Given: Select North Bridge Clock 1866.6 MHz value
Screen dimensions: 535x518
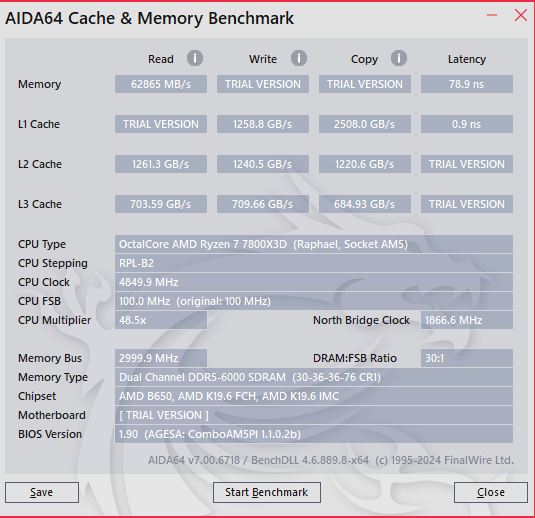Looking at the screenshot, I should coord(467,320).
